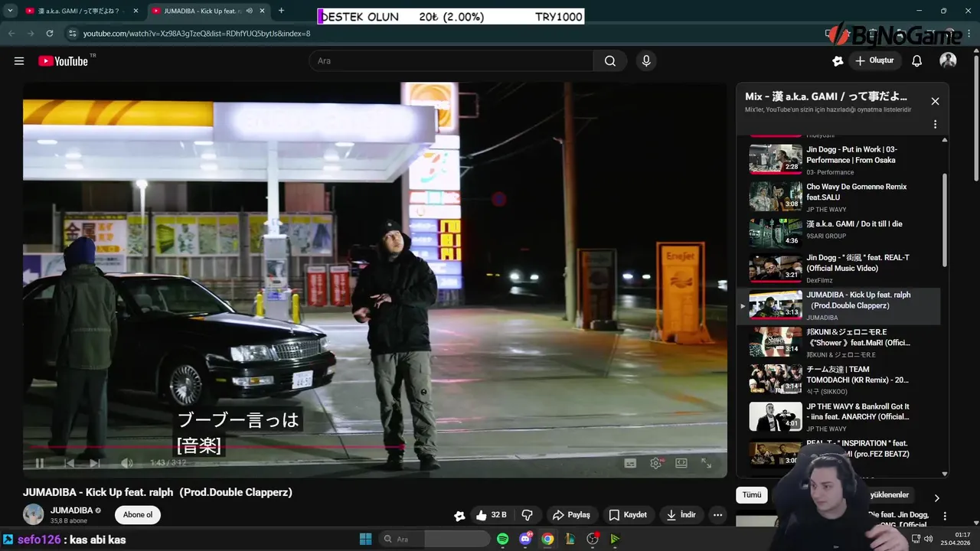Mute the video player volume

126,463
